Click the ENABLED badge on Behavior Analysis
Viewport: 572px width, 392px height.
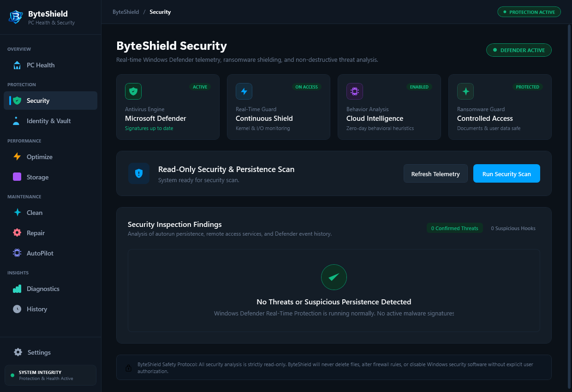tap(419, 87)
